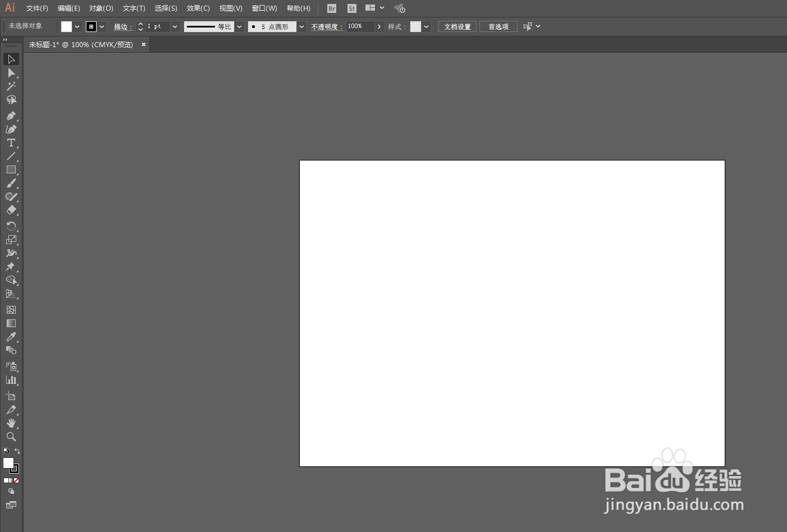
Task: Collapse the tools panel double-arrow
Action: click(x=5, y=39)
